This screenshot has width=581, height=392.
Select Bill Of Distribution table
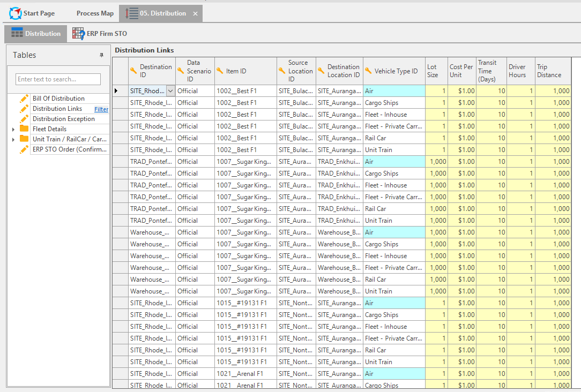58,99
